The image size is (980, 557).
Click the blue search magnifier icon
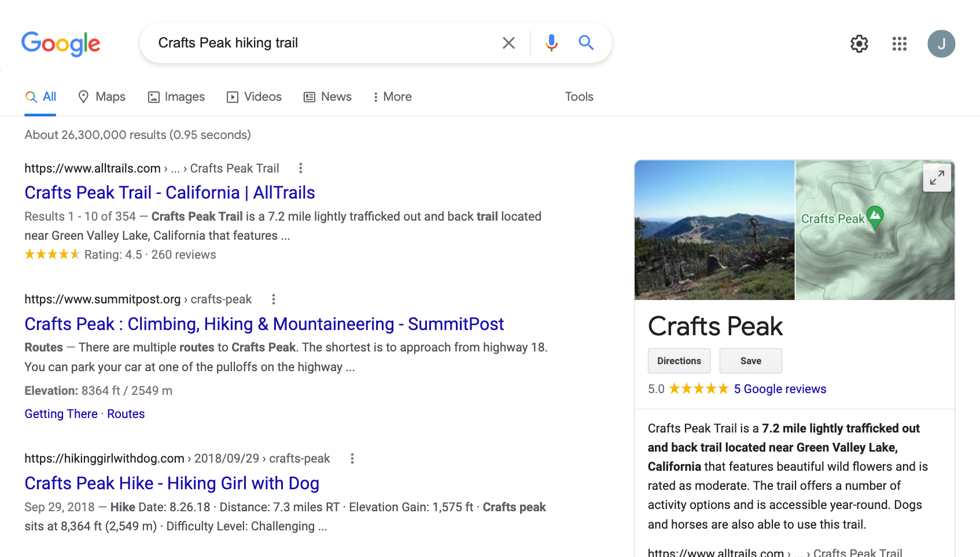click(x=586, y=42)
